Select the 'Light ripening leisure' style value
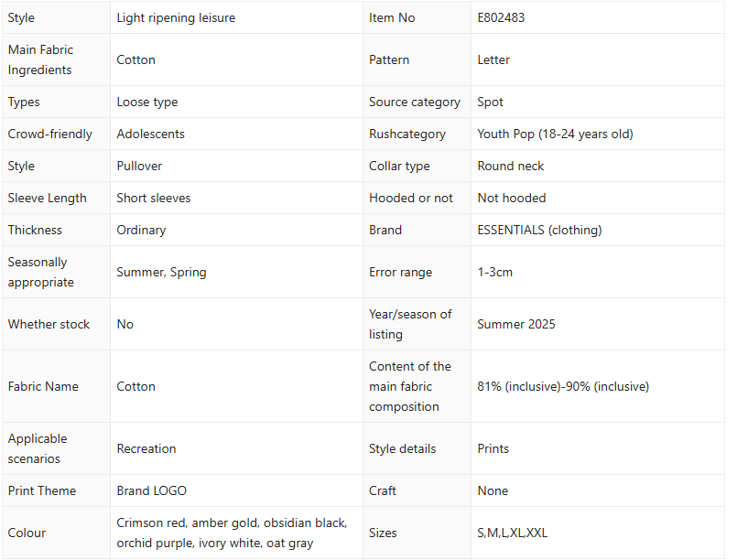This screenshot has height=560, width=737. pyautogui.click(x=176, y=17)
